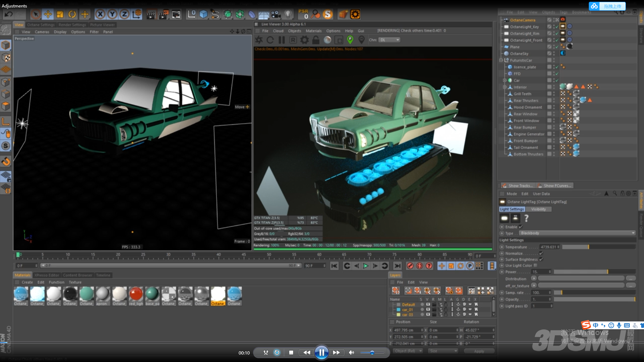Go to start of animation
644x362 pixels.
point(334,266)
